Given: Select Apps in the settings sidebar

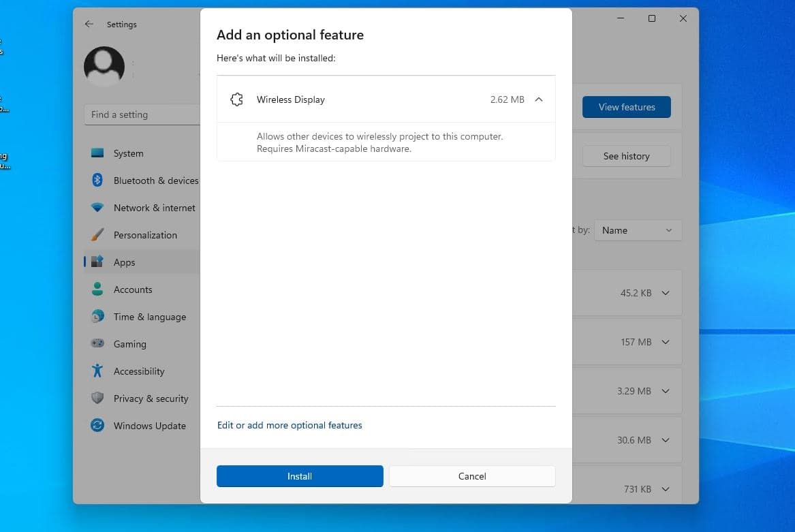Looking at the screenshot, I should click(x=125, y=262).
